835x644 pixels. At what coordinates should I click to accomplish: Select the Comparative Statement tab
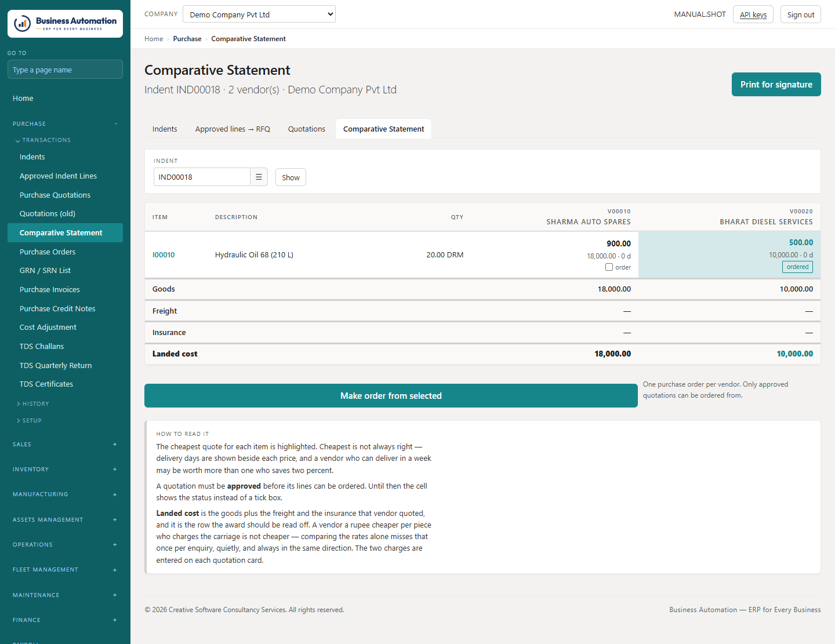[384, 129]
